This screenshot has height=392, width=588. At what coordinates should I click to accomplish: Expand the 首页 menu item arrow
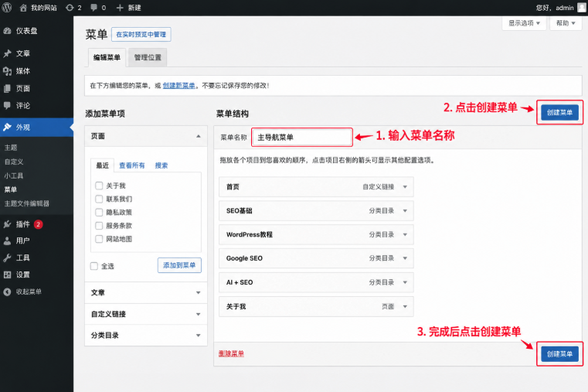tap(405, 187)
